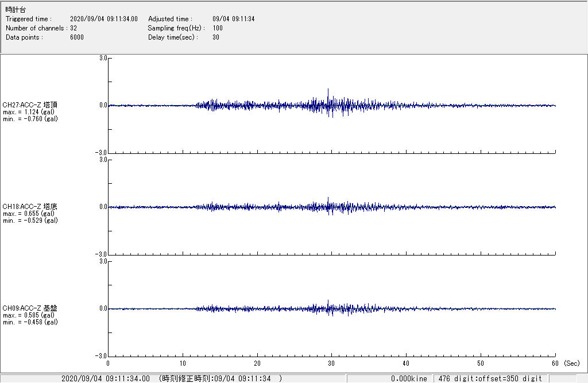Click the Sampling freq.(Hz) value 100
This screenshot has height=383, width=588.
pos(218,28)
